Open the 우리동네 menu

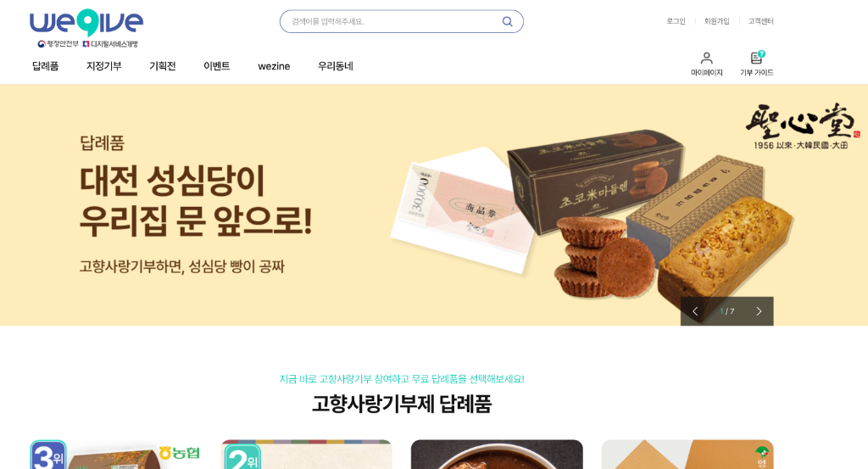[x=336, y=66]
